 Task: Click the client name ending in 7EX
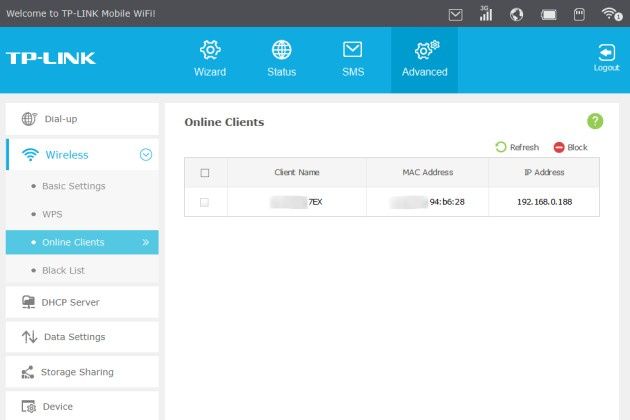coord(297,202)
